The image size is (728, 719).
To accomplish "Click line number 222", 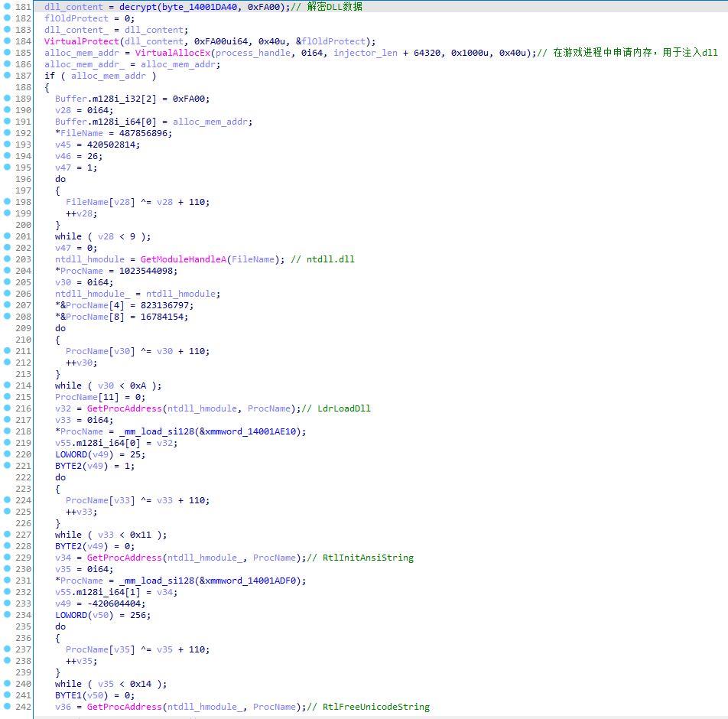I will (x=23, y=477).
